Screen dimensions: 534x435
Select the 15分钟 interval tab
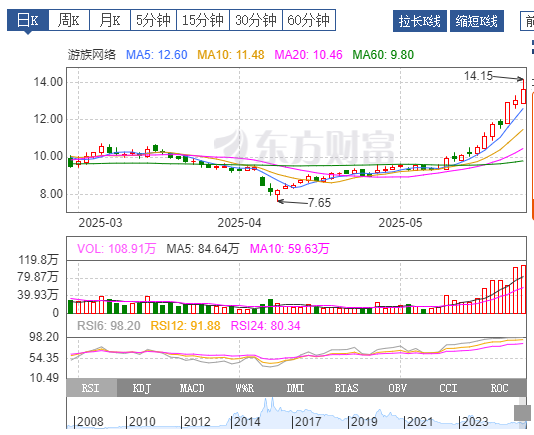point(203,20)
